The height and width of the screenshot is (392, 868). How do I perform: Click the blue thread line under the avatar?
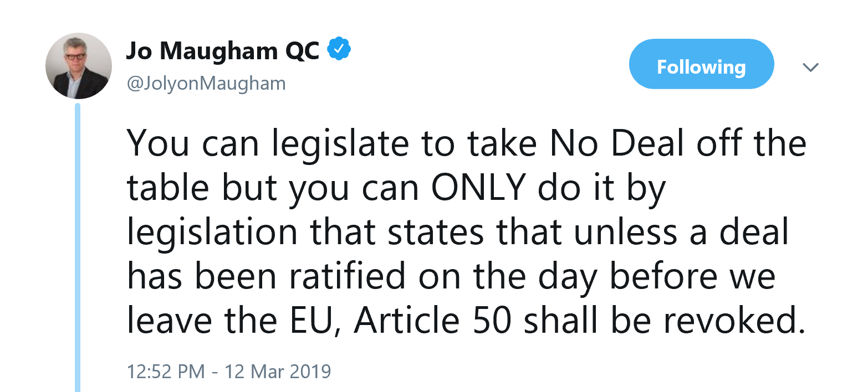[x=78, y=249]
